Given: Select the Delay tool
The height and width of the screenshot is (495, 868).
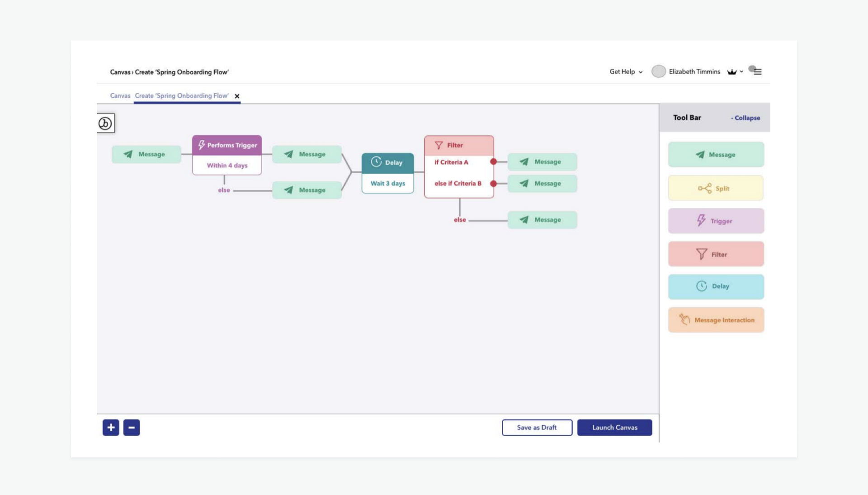Looking at the screenshot, I should click(x=716, y=286).
